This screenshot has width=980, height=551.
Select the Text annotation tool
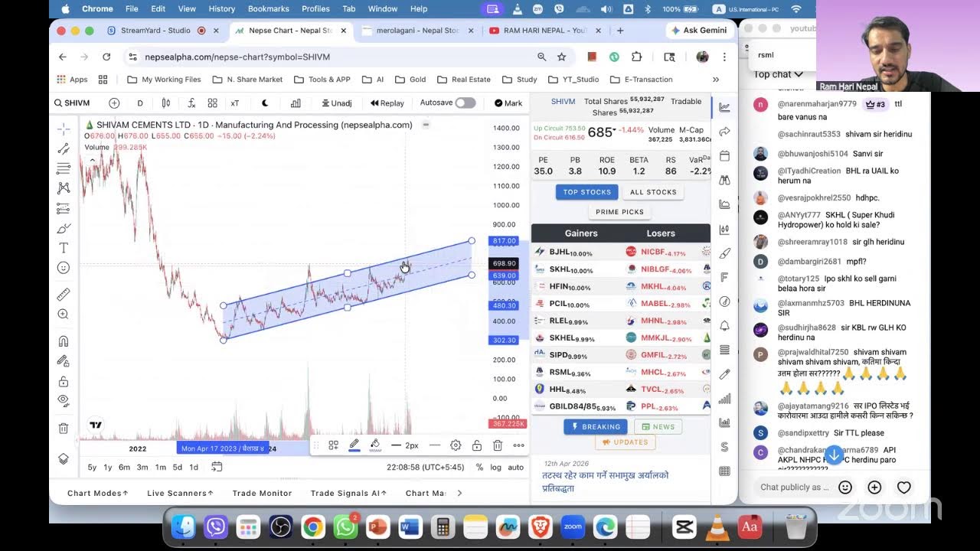(64, 248)
